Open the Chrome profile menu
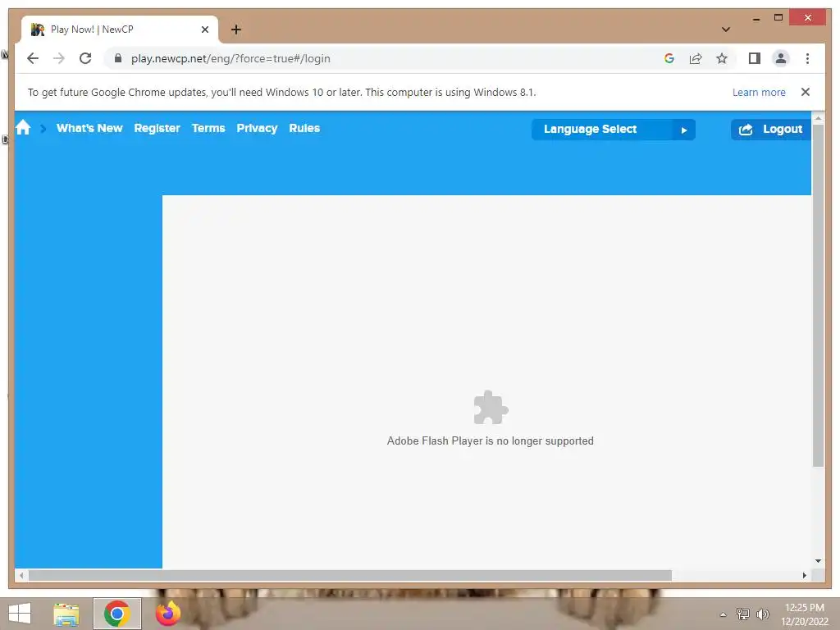The image size is (840, 630). click(x=781, y=58)
